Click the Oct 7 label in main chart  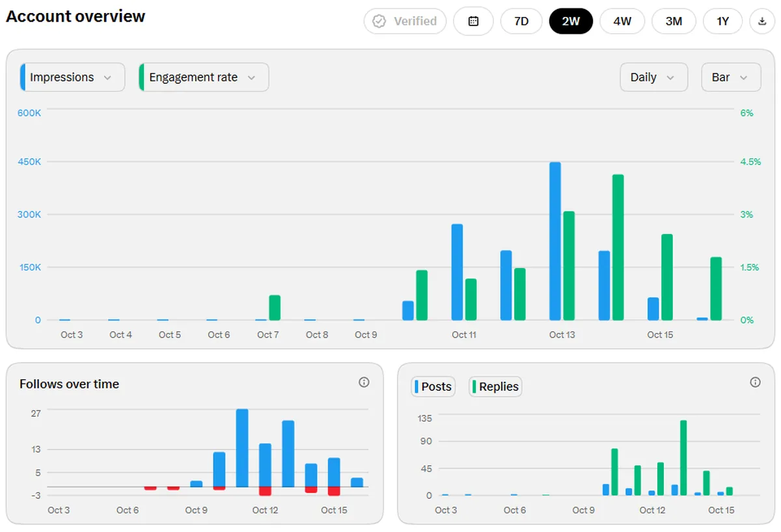(x=267, y=335)
